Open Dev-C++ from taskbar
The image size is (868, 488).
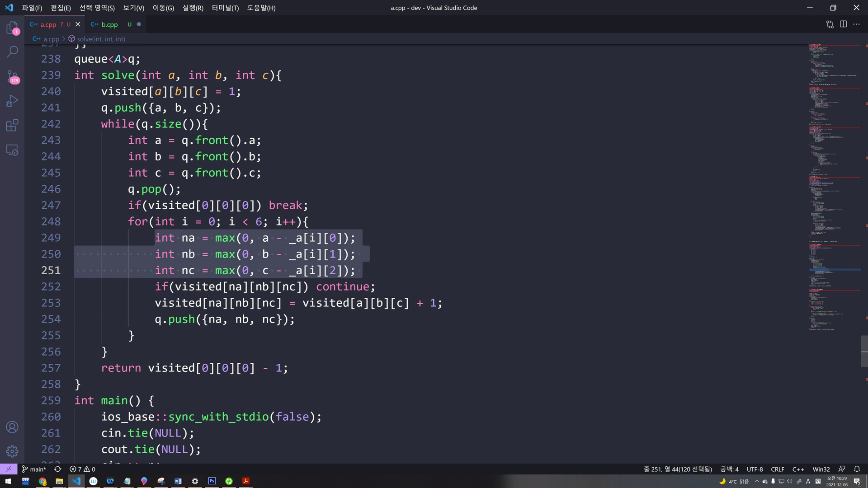(x=25, y=481)
